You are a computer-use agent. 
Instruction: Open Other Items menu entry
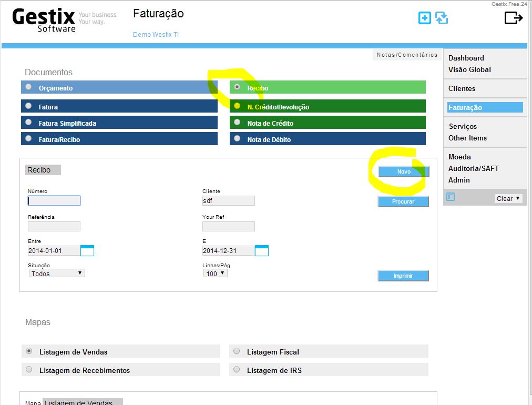[467, 138]
